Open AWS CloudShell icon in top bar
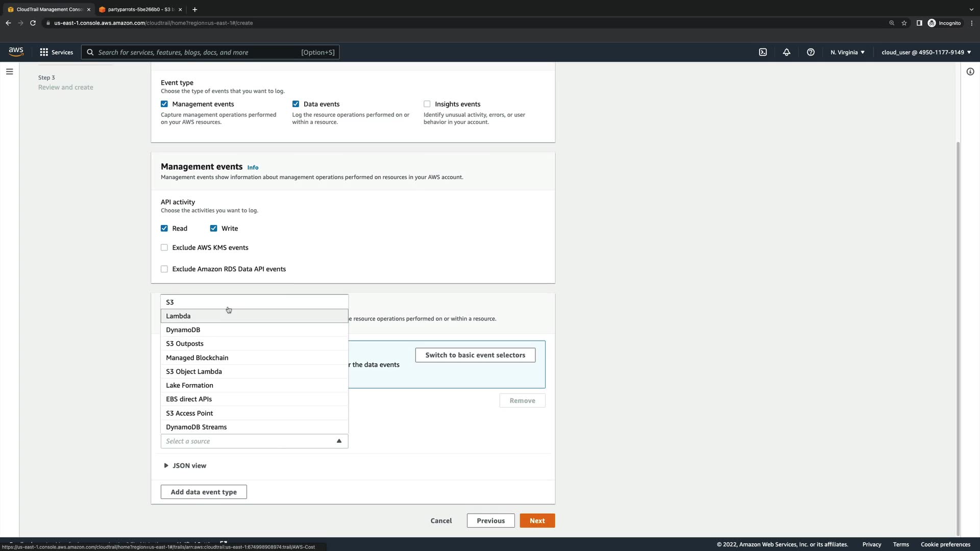The width and height of the screenshot is (980, 551). click(763, 52)
